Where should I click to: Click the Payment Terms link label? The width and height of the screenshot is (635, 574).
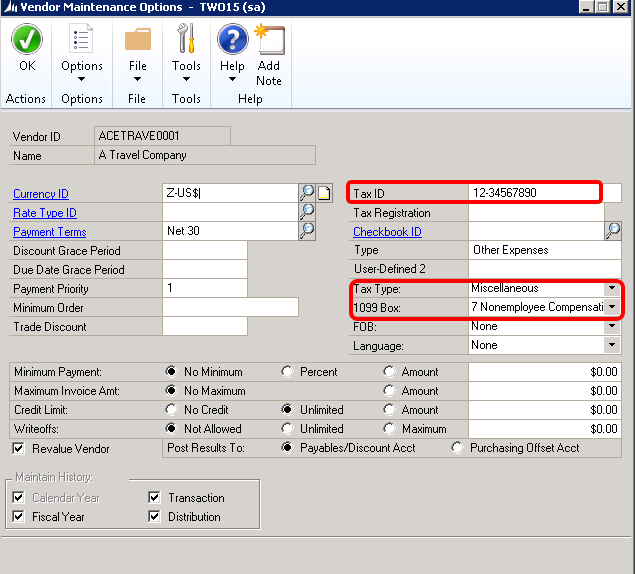[x=49, y=232]
